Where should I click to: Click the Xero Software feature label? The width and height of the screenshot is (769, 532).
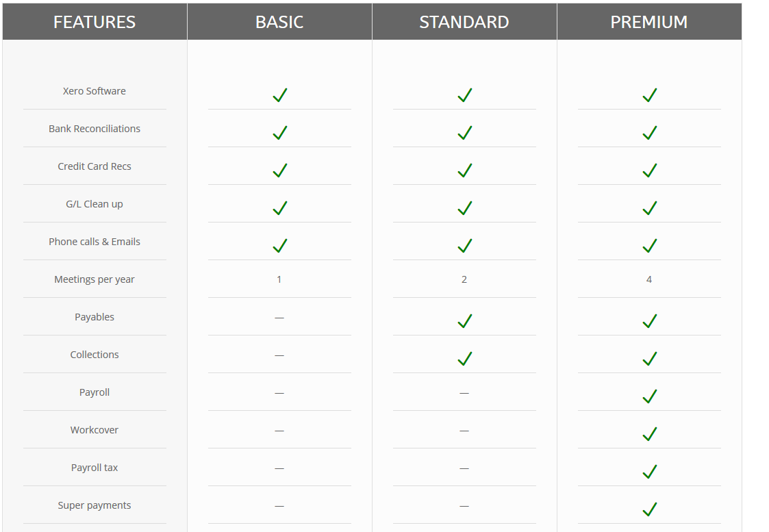click(x=94, y=91)
